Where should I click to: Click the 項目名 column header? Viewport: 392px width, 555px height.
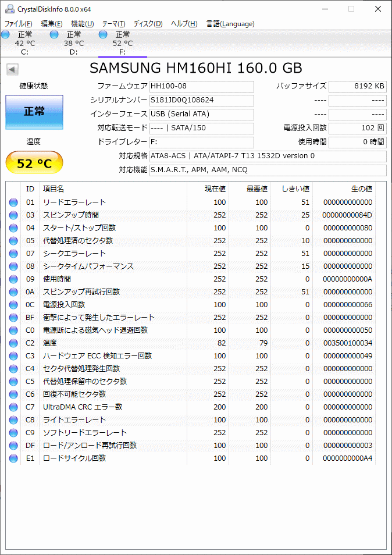pyautogui.click(x=54, y=189)
